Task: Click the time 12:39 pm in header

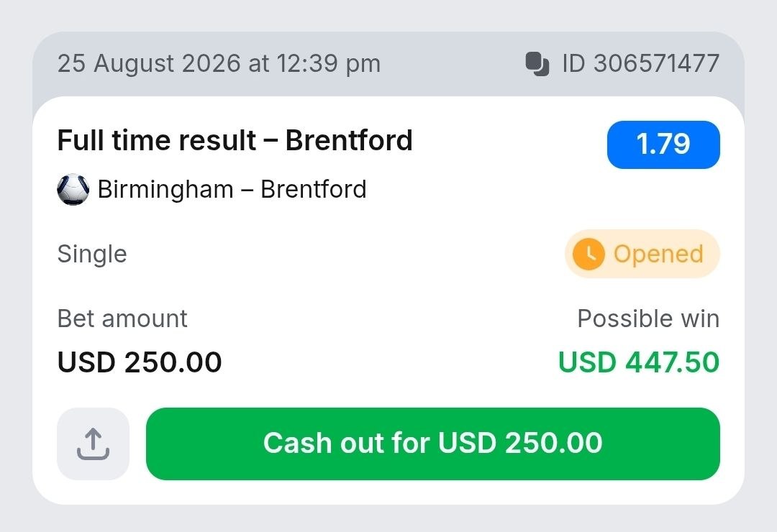Action: point(329,64)
